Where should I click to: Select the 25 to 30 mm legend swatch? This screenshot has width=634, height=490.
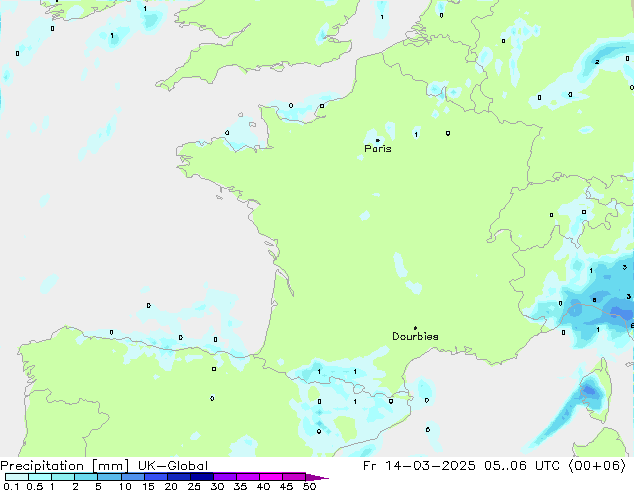[201, 477]
